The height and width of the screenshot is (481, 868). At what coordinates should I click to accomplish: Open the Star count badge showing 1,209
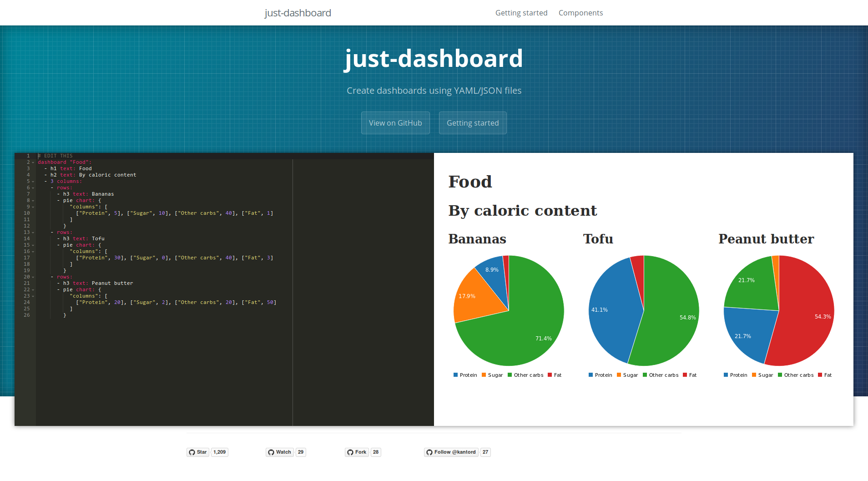click(x=220, y=452)
